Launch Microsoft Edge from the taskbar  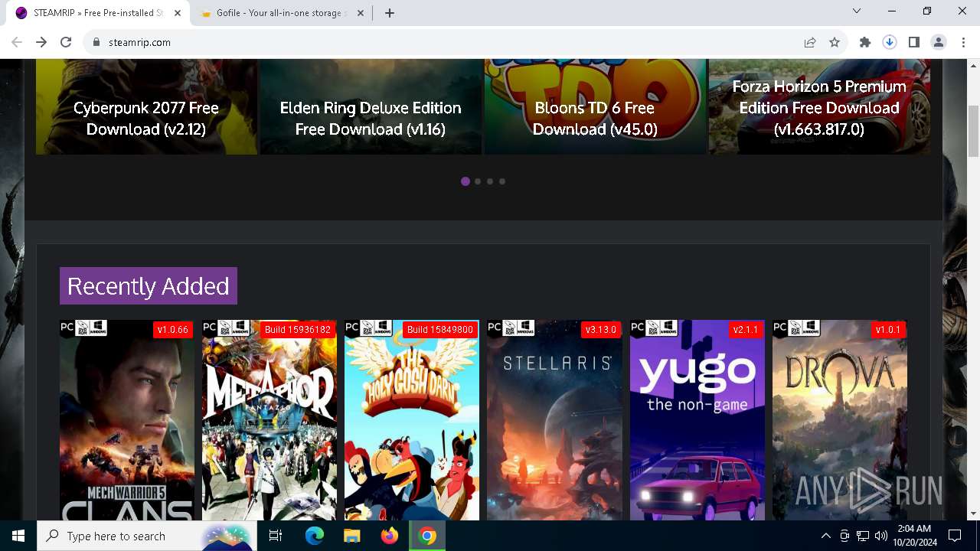click(x=315, y=536)
